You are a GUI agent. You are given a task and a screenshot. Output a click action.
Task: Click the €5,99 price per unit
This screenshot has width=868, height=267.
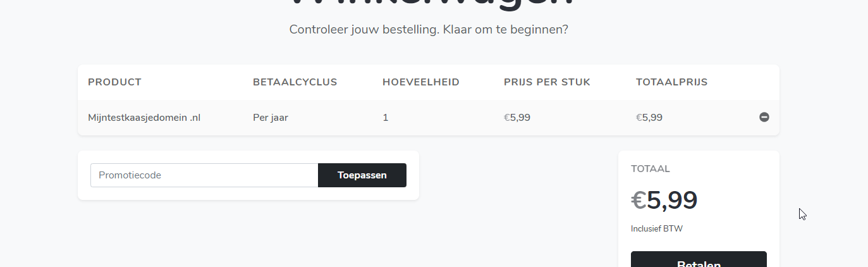(517, 117)
